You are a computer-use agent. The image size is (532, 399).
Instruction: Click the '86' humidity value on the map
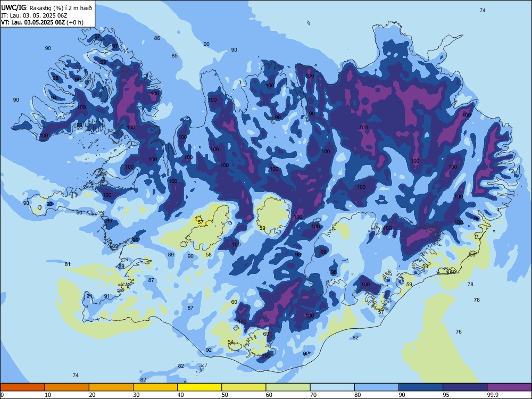tap(157, 38)
